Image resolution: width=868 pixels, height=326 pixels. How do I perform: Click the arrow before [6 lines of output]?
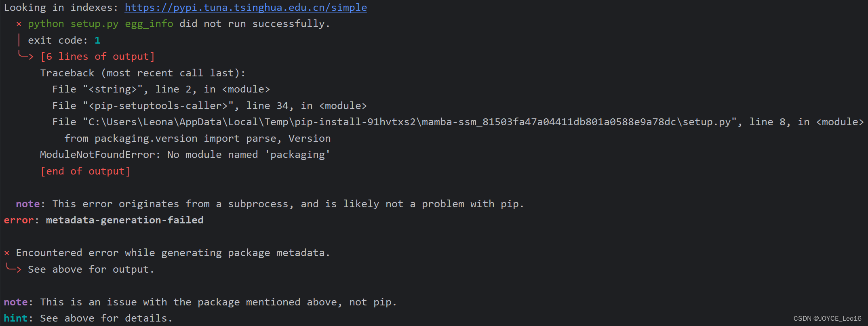click(26, 56)
